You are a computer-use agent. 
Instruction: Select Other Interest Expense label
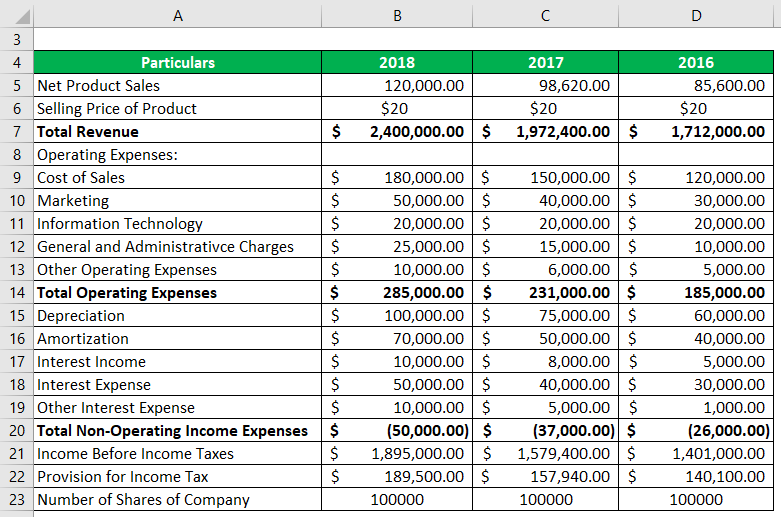coord(177,407)
